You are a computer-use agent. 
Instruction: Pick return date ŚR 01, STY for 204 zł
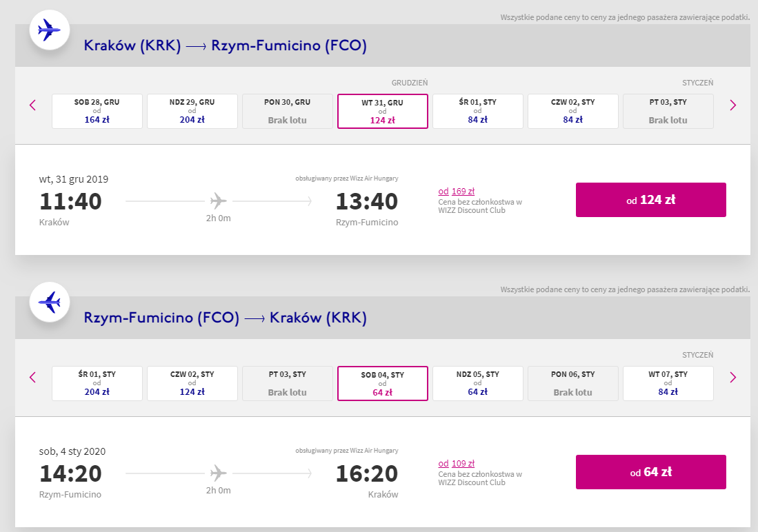tap(97, 383)
